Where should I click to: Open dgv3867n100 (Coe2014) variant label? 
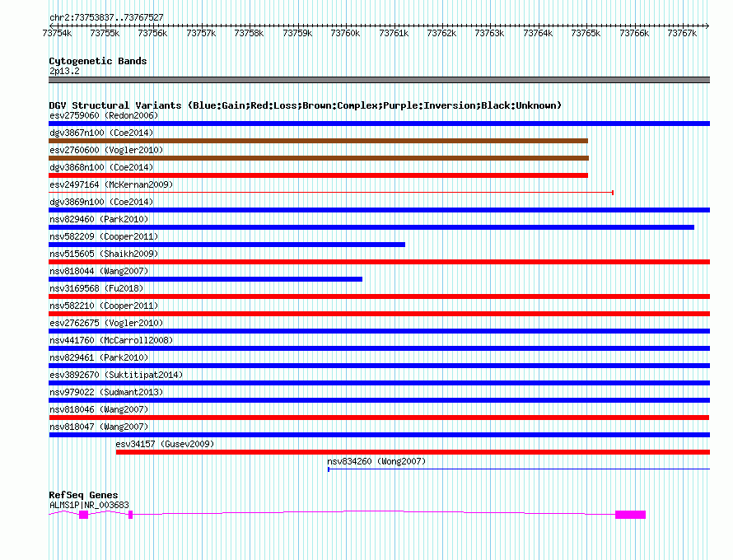101,133
